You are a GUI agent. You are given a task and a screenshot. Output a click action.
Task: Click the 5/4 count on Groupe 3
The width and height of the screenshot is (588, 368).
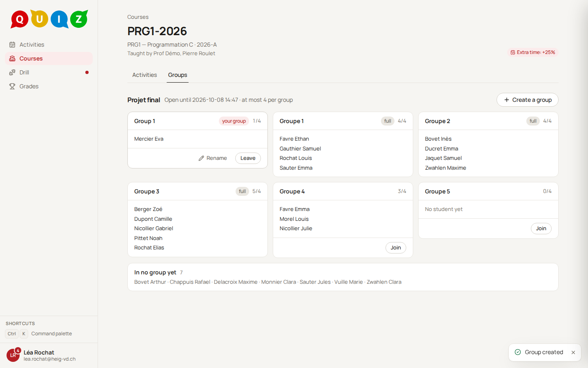(256, 191)
